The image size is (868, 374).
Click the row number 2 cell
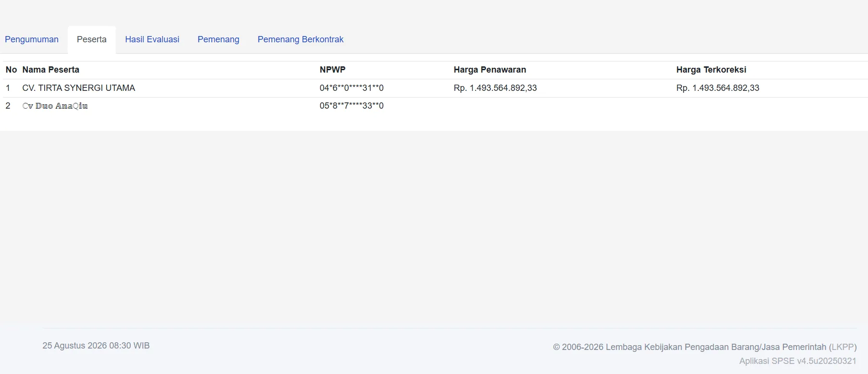click(x=8, y=106)
